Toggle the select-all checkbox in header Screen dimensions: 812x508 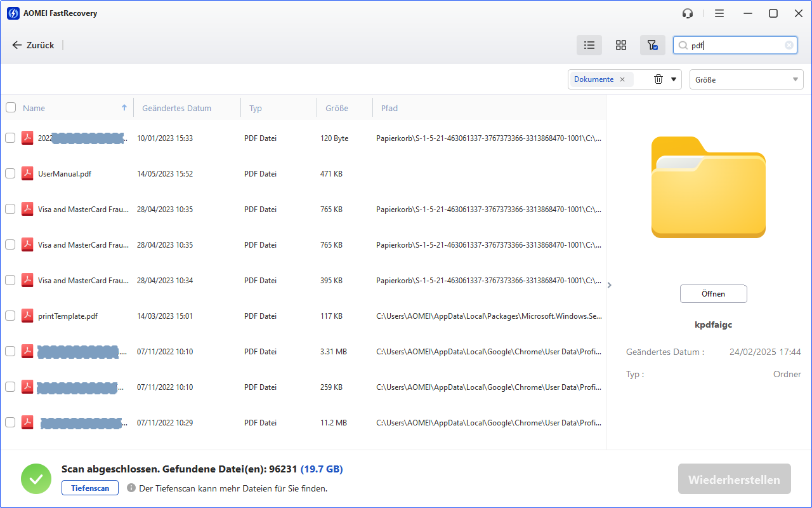11,107
